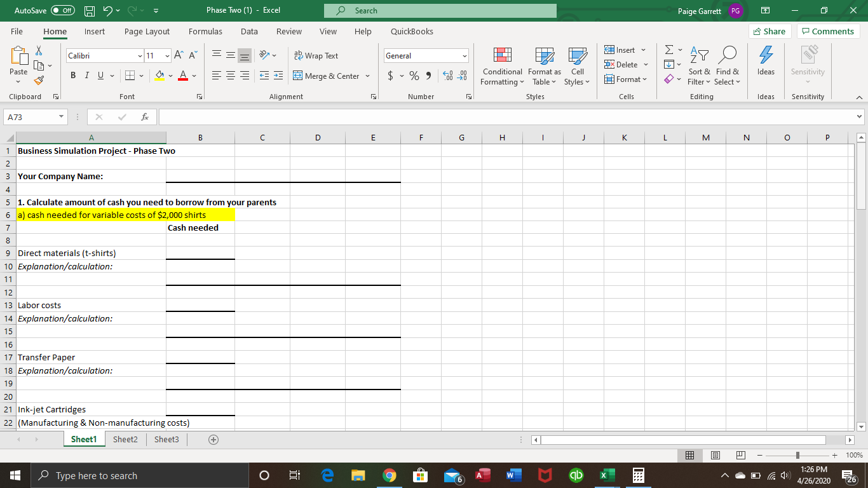The image size is (868, 488).
Task: Switch to the Sheet2 tab
Action: 125,440
